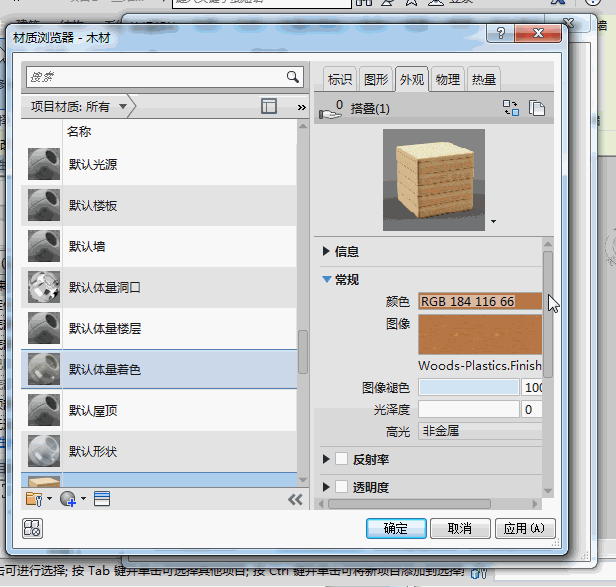
Task: Switch to the 物理 tab
Action: [x=448, y=80]
